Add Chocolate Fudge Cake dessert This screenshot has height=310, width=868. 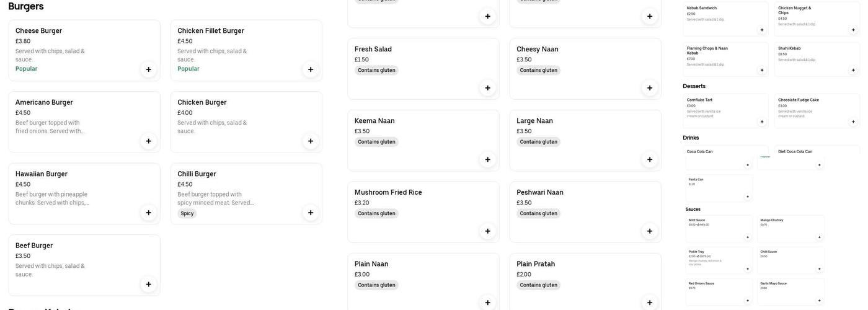(853, 122)
